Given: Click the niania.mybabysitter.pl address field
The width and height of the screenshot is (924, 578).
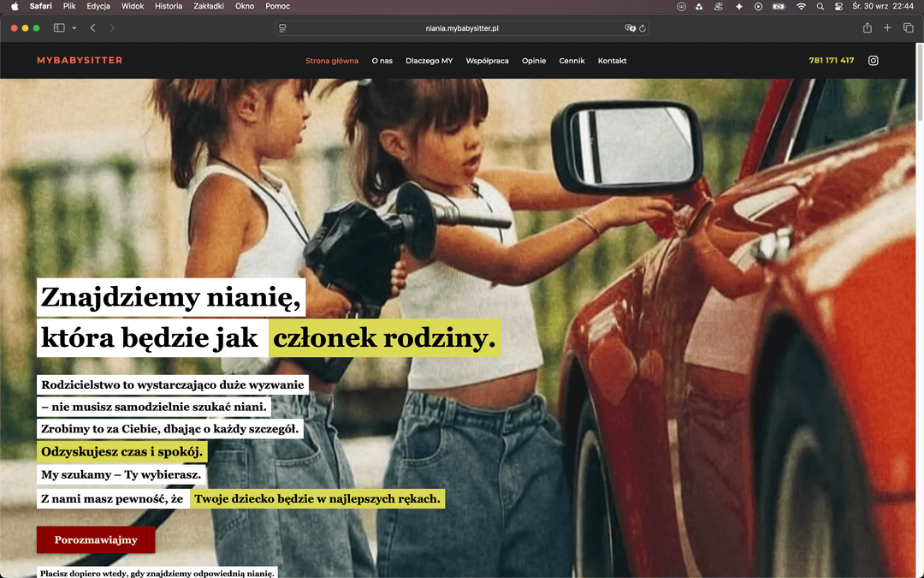Looking at the screenshot, I should 462,28.
